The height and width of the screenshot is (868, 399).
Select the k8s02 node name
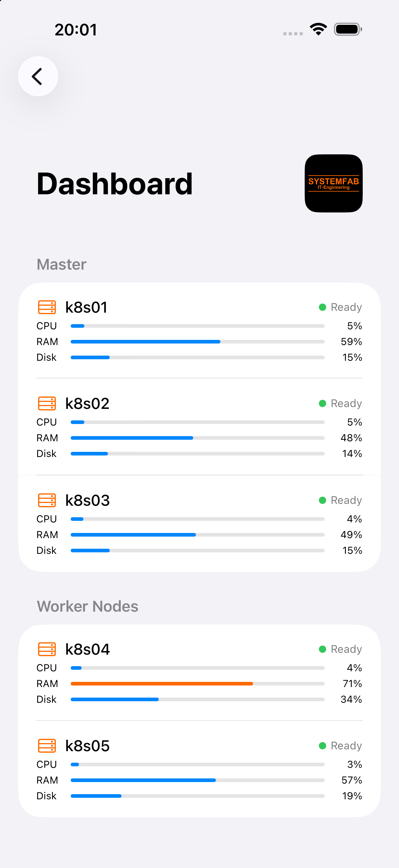pos(87,404)
